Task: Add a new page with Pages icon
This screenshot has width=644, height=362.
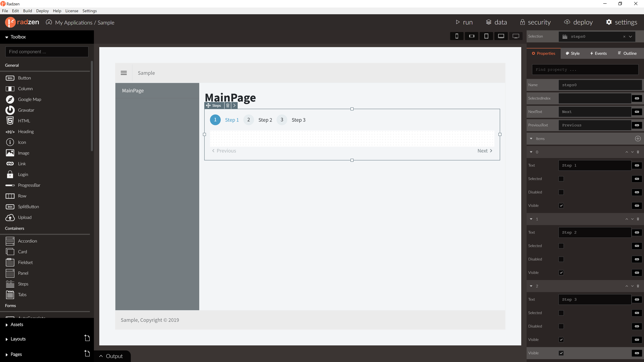Action: (x=87, y=353)
